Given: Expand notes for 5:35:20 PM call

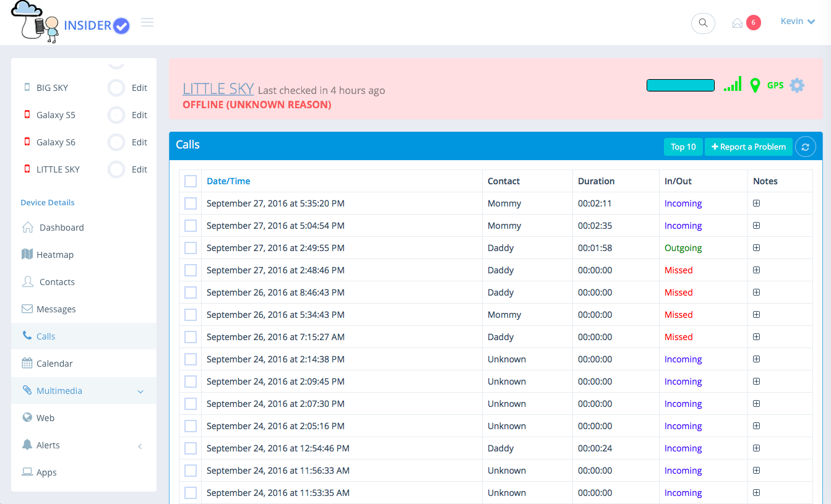Looking at the screenshot, I should (x=756, y=203).
